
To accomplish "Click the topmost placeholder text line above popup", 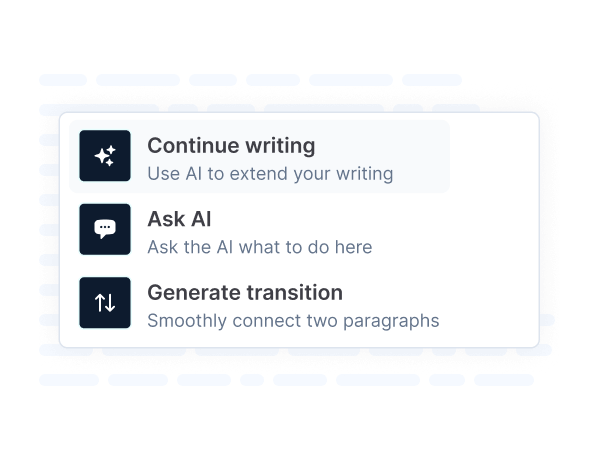I will (x=250, y=80).
